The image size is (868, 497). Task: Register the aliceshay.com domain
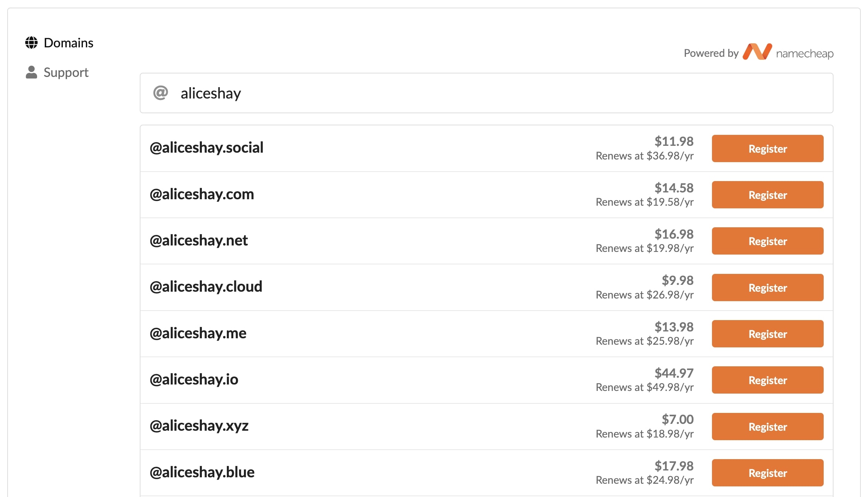(x=767, y=195)
